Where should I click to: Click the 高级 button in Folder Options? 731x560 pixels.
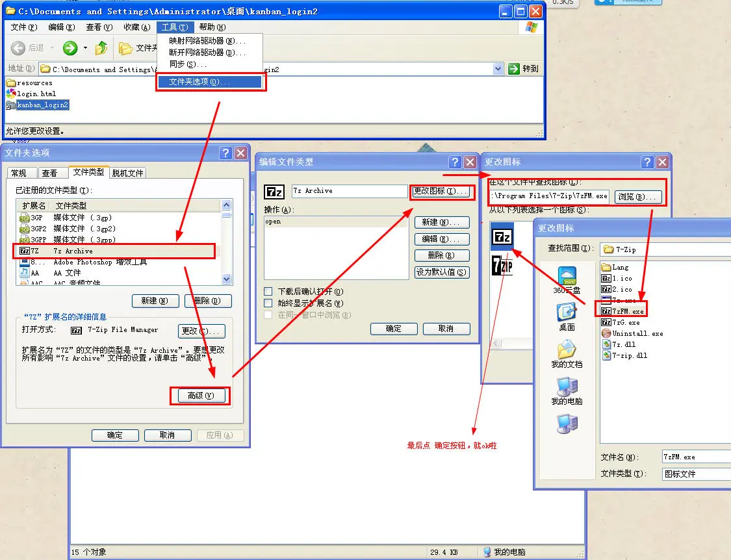tap(200, 396)
